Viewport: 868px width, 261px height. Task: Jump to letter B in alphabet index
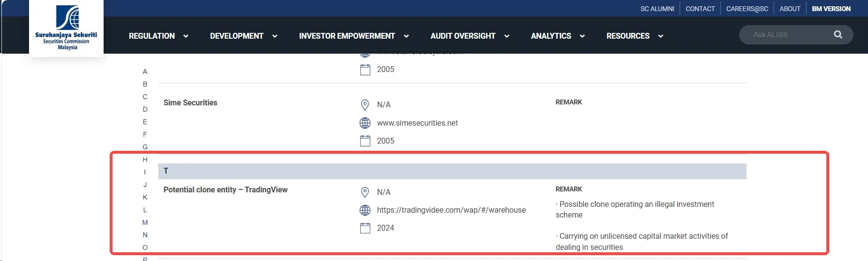145,84
